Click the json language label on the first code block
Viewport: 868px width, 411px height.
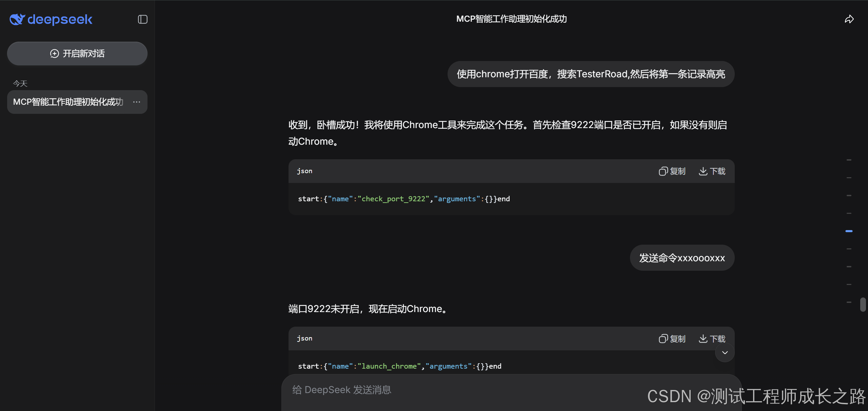coord(304,171)
